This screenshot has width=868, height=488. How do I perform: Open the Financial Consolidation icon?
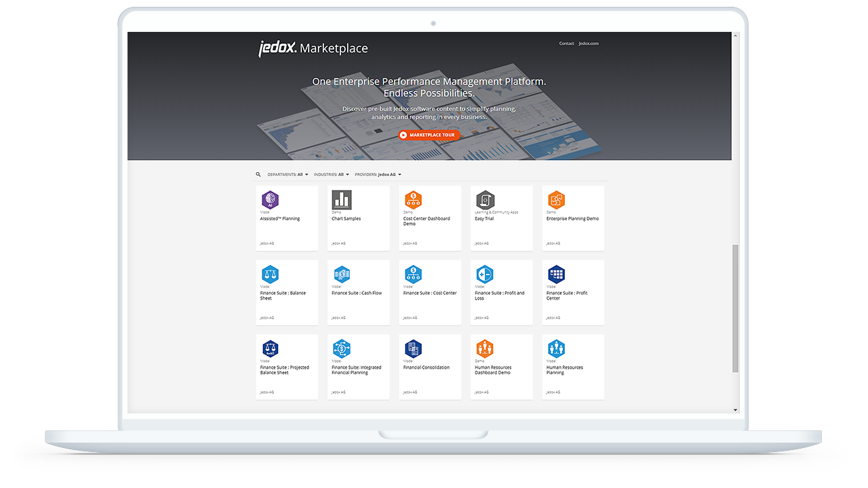[413, 349]
